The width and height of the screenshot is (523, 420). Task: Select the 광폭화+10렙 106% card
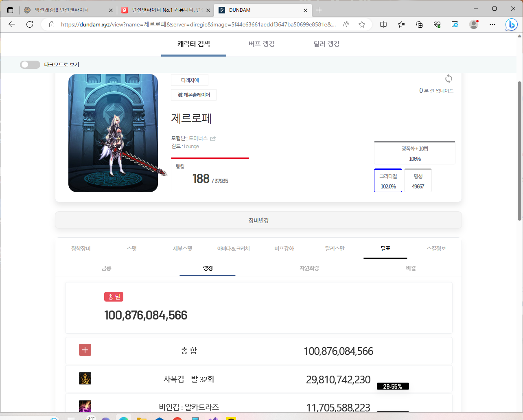tap(415, 153)
